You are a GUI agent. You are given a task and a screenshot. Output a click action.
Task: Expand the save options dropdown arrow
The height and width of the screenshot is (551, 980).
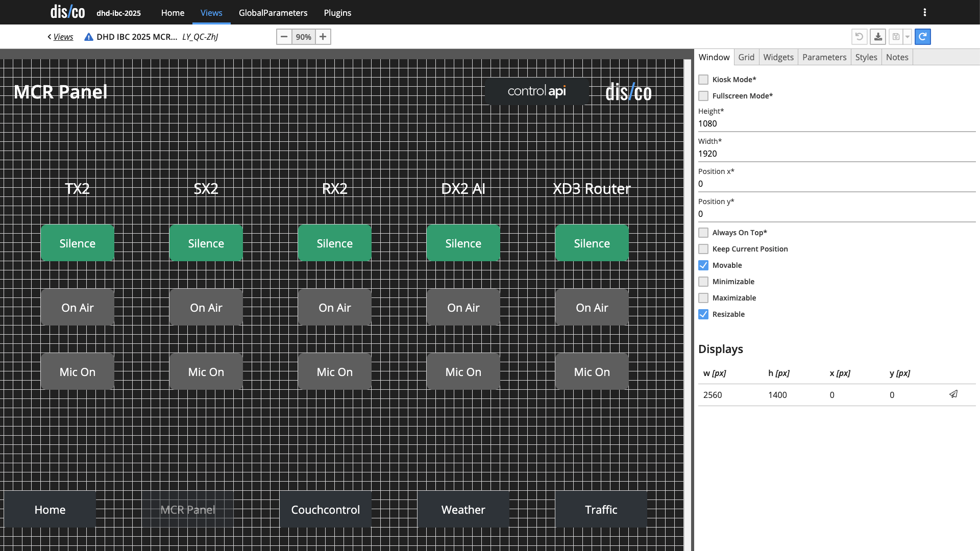tap(908, 37)
